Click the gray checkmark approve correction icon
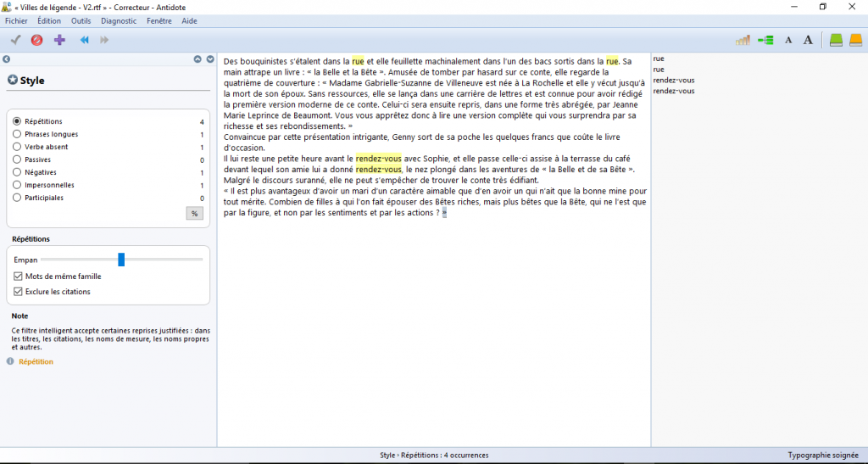Image resolution: width=868 pixels, height=464 pixels. (15, 40)
